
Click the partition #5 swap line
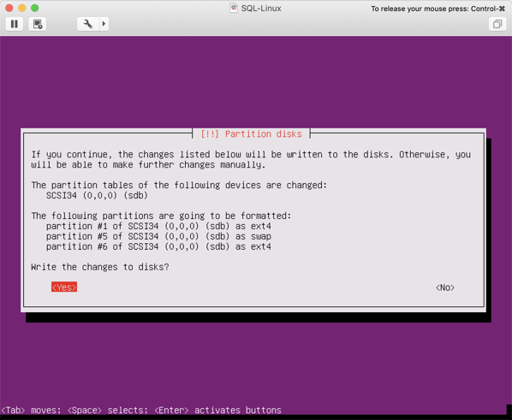pyautogui.click(x=158, y=236)
